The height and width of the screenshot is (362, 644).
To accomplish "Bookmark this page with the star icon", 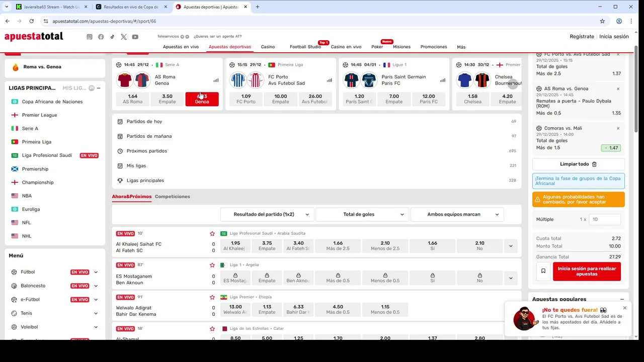I will pos(602,21).
